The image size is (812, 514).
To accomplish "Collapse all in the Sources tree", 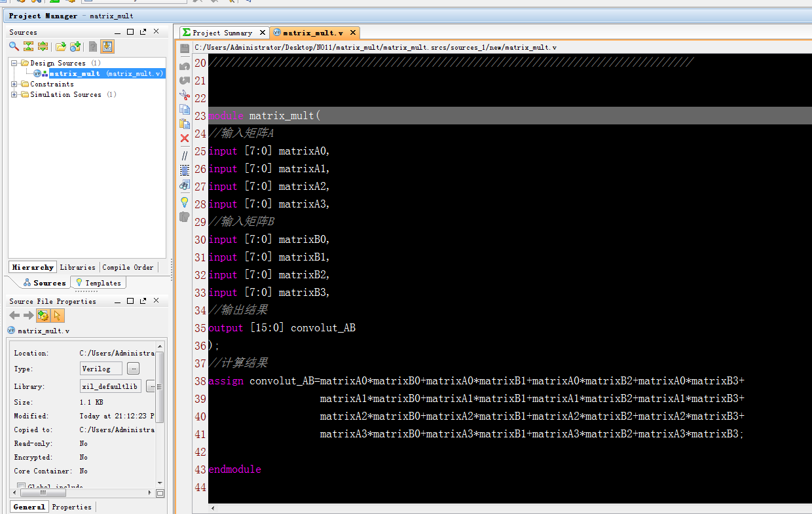I will click(28, 46).
